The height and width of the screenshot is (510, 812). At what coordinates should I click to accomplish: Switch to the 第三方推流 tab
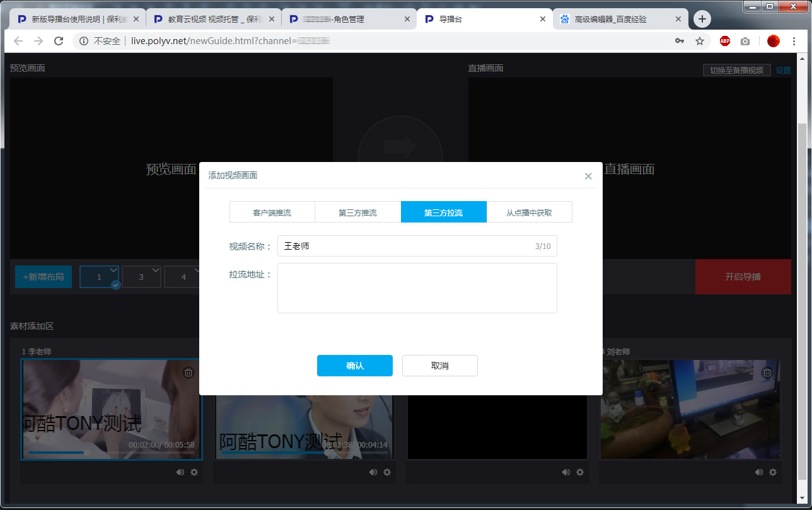click(358, 212)
